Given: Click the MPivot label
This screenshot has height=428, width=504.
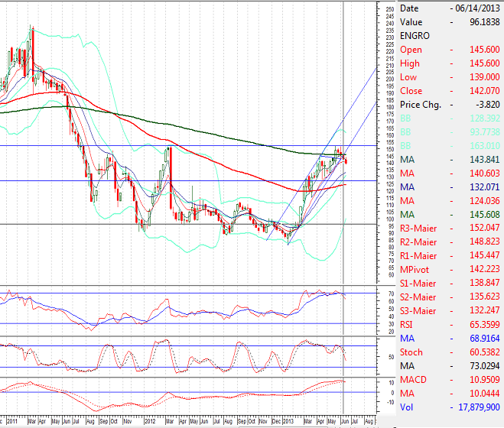Looking at the screenshot, I should click(414, 269).
